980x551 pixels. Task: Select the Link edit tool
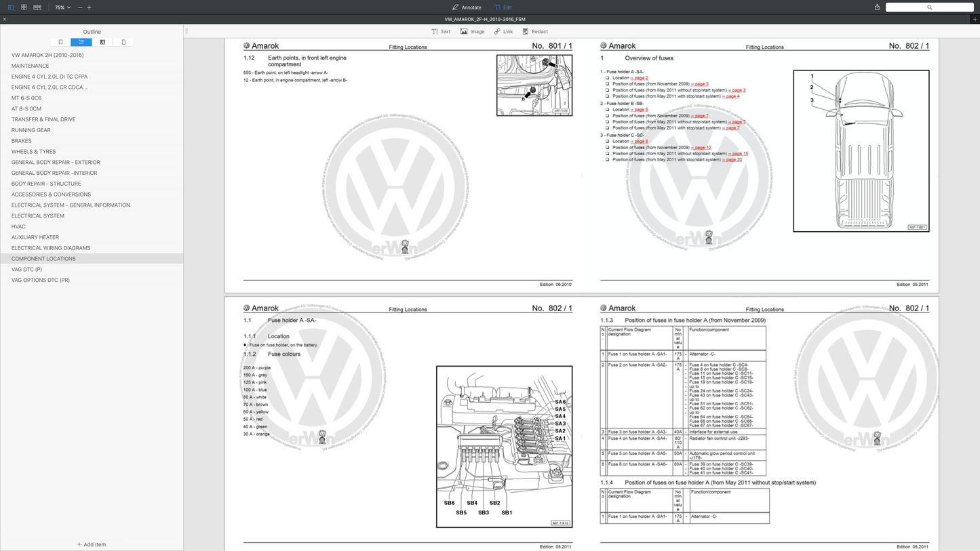(503, 31)
